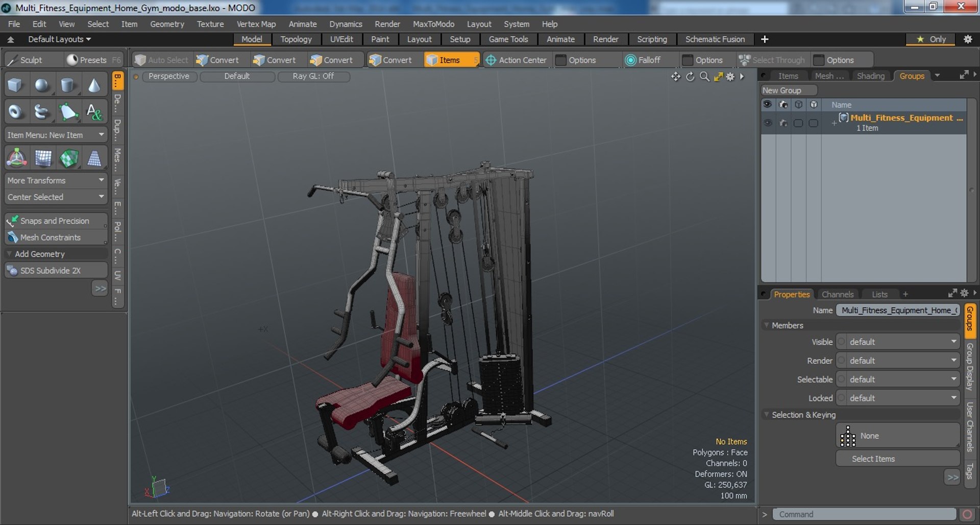Viewport: 980px width, 525px height.
Task: Expand More Transforms dropdown
Action: pos(56,180)
